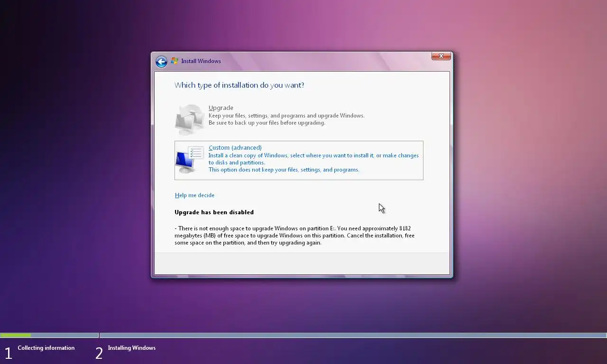
Task: Choose the Custom (advanced) installation option
Action: 299,160
